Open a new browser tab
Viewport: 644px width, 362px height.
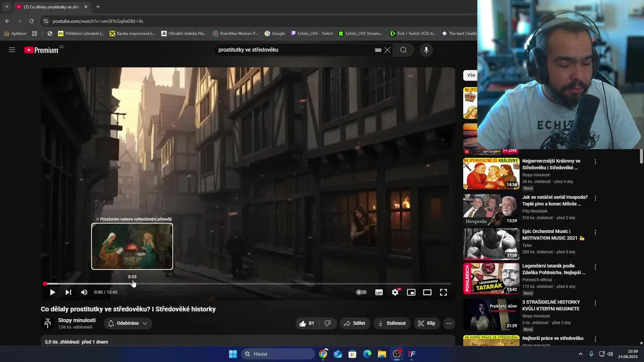click(98, 7)
